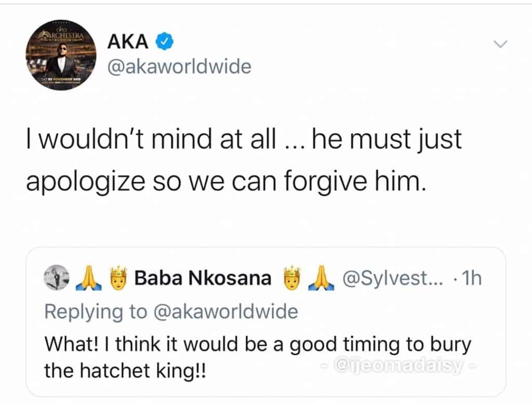The height and width of the screenshot is (403, 532).
Task: Click the crowned prince emoji after Baba Nkosana
Action: tap(292, 278)
